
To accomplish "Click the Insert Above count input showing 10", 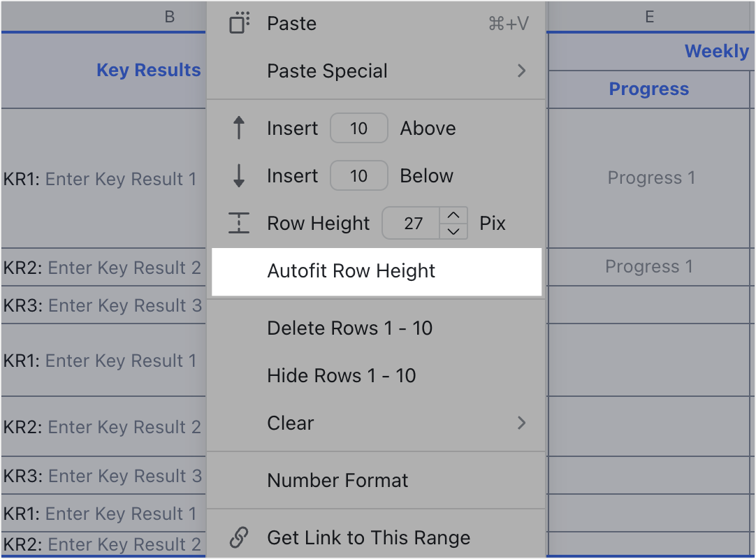I will 358,128.
